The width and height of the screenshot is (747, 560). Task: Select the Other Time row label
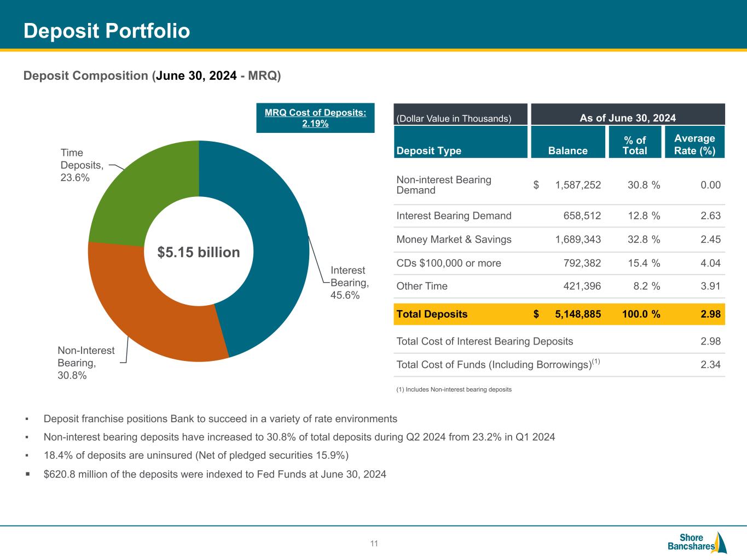421,286
